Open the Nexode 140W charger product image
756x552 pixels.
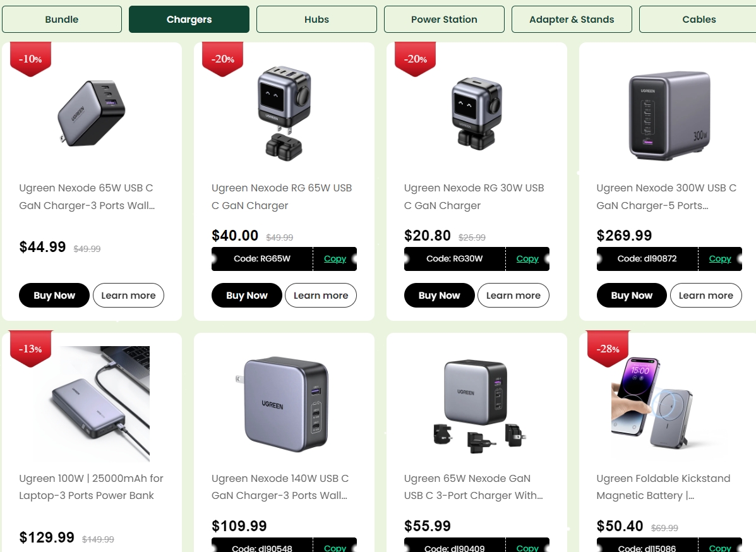pyautogui.click(x=284, y=404)
